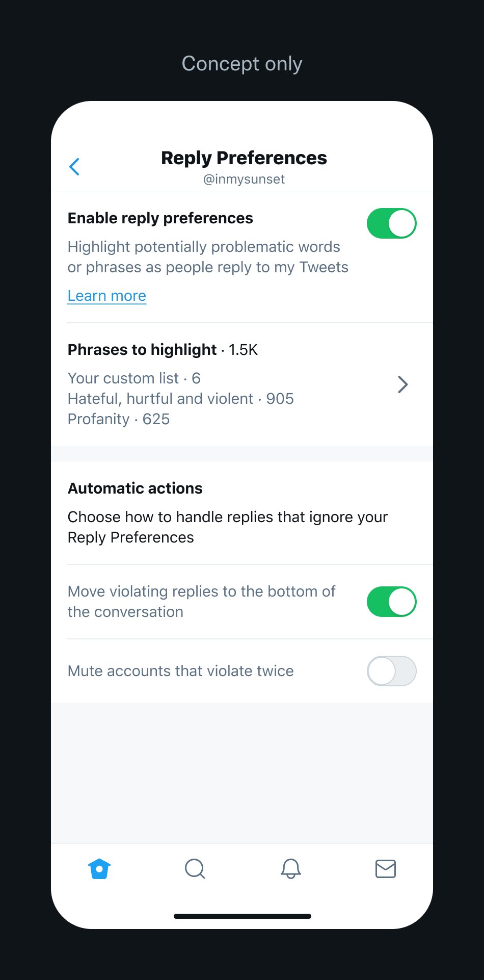Turn off moving violating replies to bottom
Viewport: 484px width, 980px height.
point(391,601)
